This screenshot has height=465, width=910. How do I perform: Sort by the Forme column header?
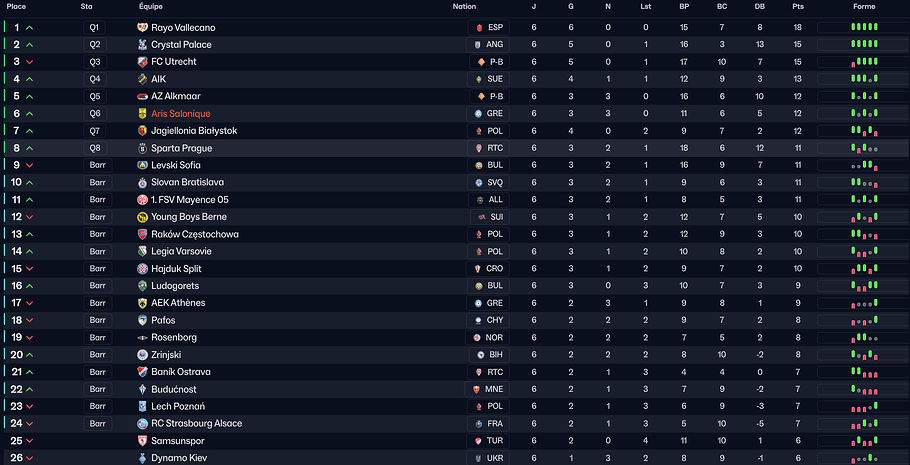tap(864, 6)
